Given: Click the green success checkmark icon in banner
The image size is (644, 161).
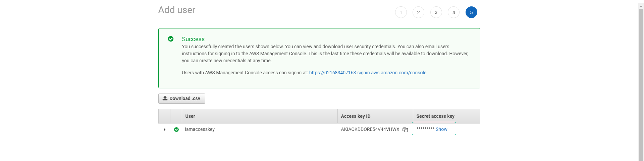Looking at the screenshot, I should point(171,39).
